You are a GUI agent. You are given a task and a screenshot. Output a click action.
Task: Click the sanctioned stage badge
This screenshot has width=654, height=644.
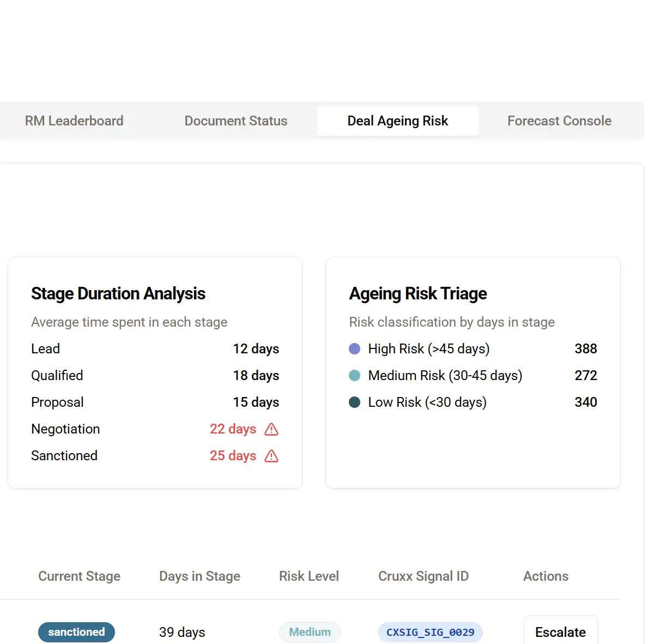click(76, 633)
